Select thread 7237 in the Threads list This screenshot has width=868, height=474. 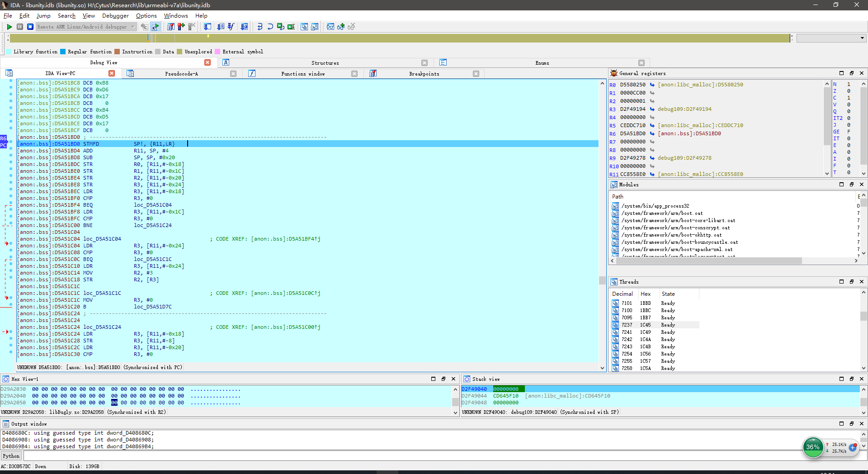click(x=627, y=325)
